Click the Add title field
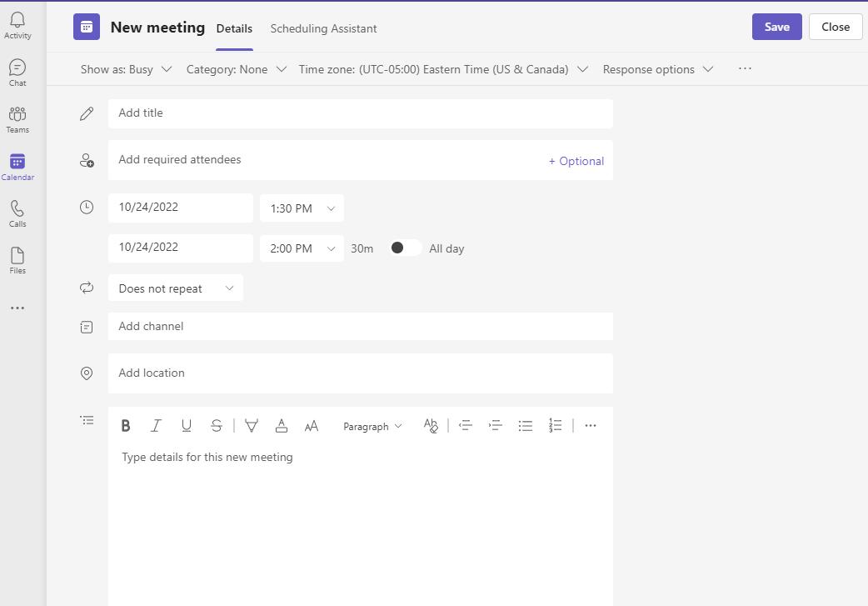 click(360, 113)
